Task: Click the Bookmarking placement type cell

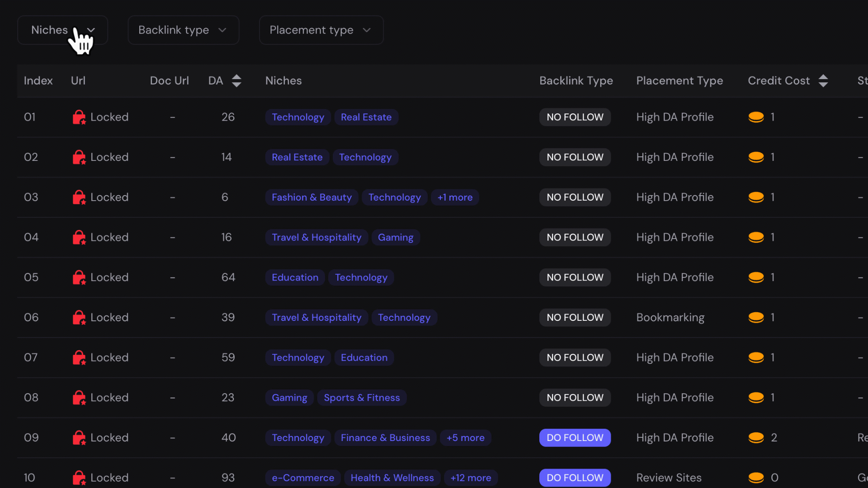Action: [670, 318]
